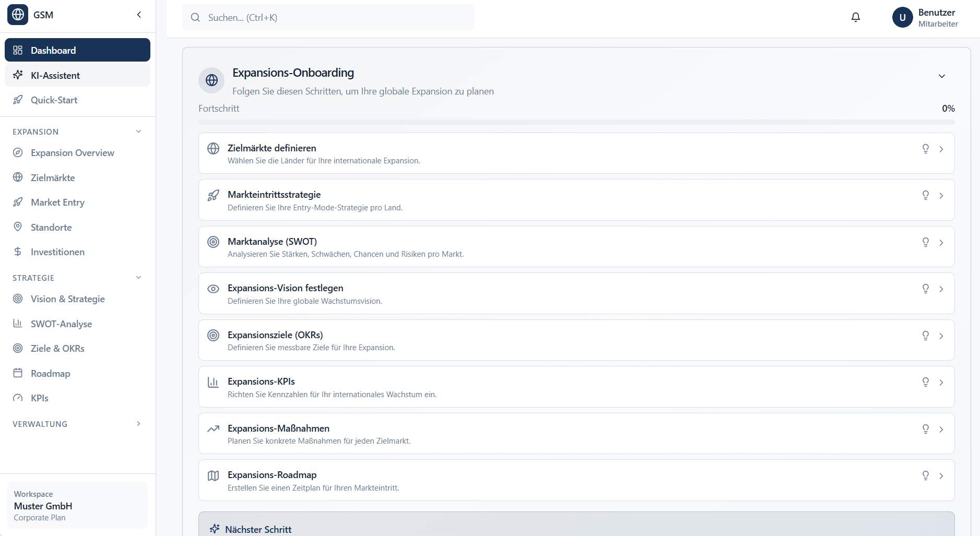The width and height of the screenshot is (980, 536).
Task: Switch to the Dashboard menu item
Action: (x=53, y=50)
